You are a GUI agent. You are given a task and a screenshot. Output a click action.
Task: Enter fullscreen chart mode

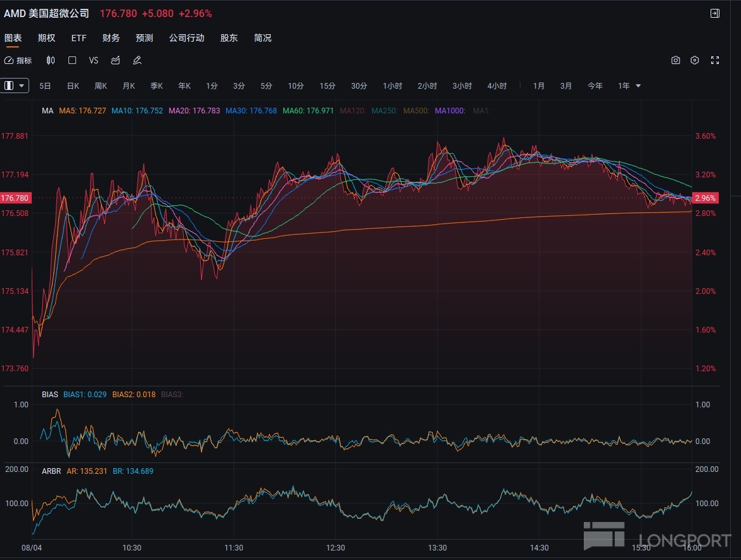coord(715,60)
